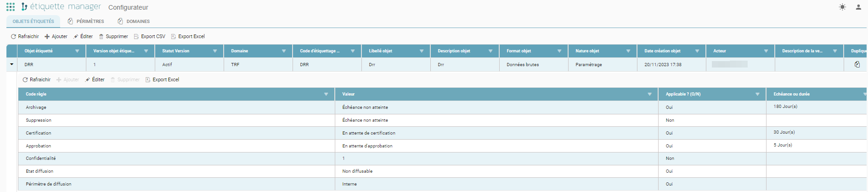This screenshot has width=868, height=192.
Task: Switch to the PÉRIMÈTRES tab
Action: click(86, 22)
